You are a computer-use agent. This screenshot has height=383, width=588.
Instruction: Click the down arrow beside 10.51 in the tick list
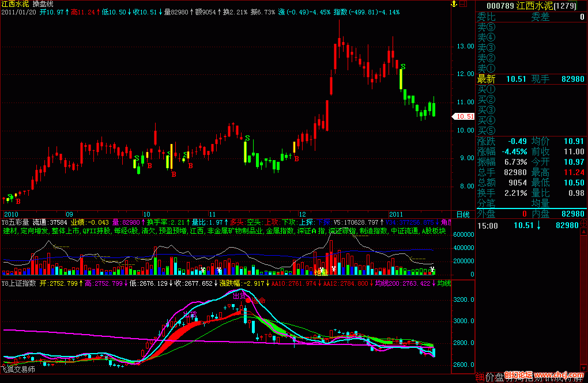(x=538, y=226)
